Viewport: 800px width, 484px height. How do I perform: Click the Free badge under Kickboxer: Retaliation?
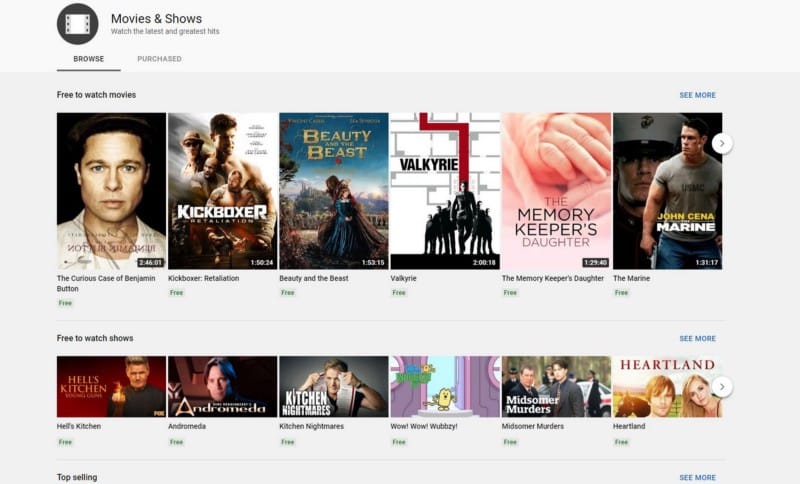(177, 293)
